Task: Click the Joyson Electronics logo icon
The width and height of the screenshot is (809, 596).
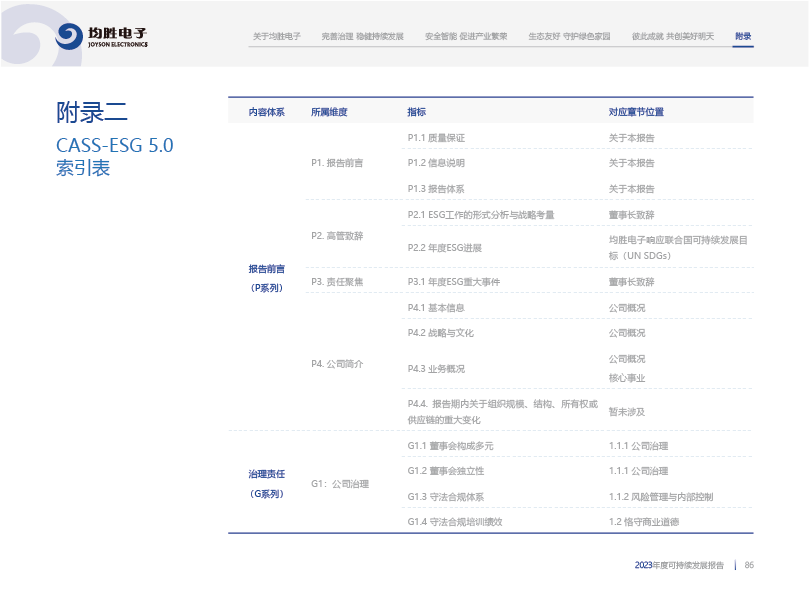Action: click(x=69, y=37)
